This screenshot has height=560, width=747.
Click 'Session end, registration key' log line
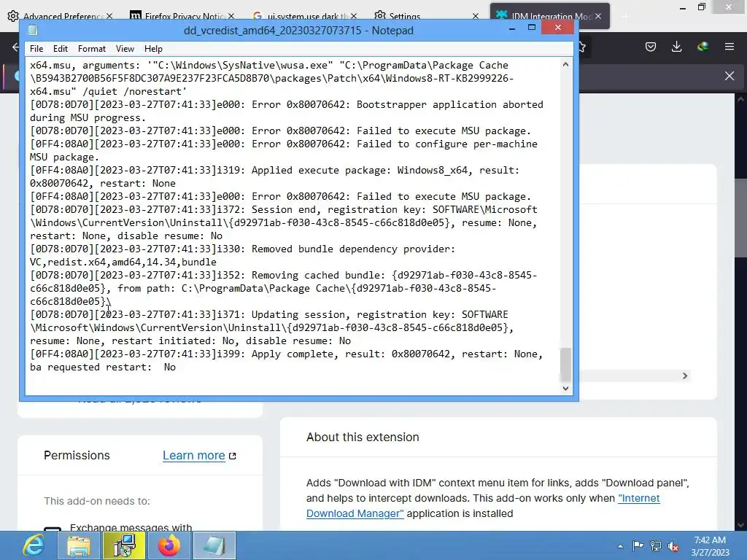click(x=284, y=209)
